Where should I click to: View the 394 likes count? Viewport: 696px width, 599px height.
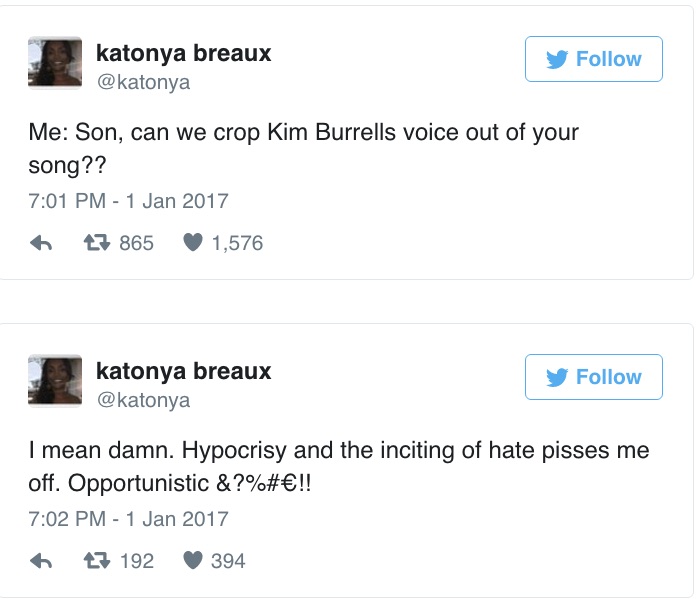click(x=228, y=561)
